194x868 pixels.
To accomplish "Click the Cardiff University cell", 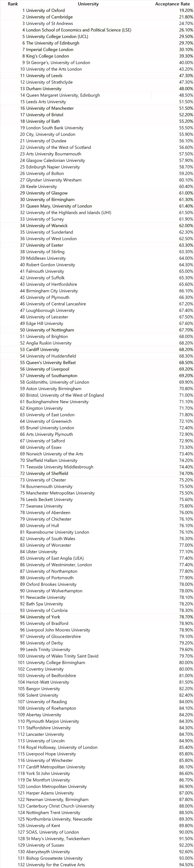I will pos(43,349).
